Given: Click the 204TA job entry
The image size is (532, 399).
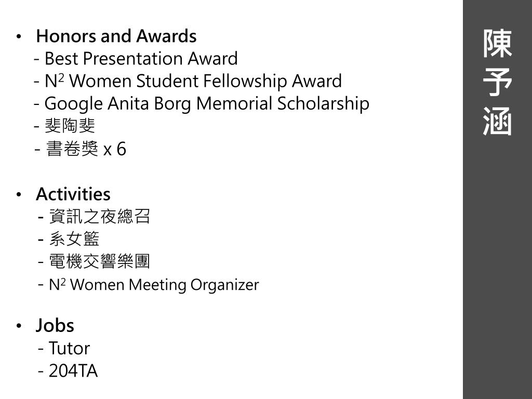Looking at the screenshot, I should tap(68, 370).
